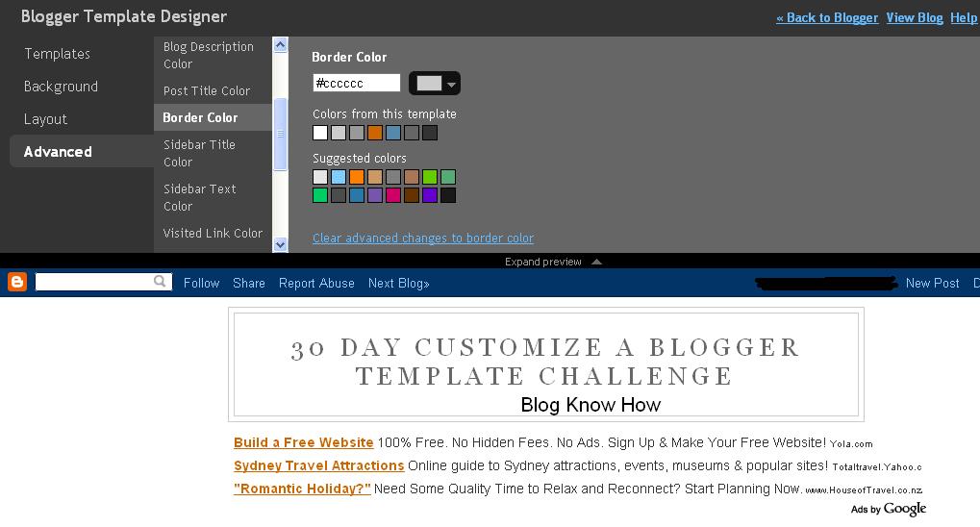
Task: Select Visited Link Color option
Action: (x=213, y=233)
